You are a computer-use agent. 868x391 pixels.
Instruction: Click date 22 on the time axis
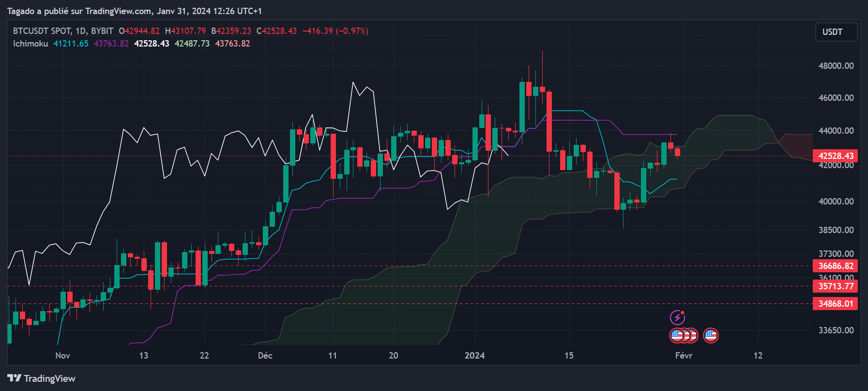pyautogui.click(x=204, y=356)
